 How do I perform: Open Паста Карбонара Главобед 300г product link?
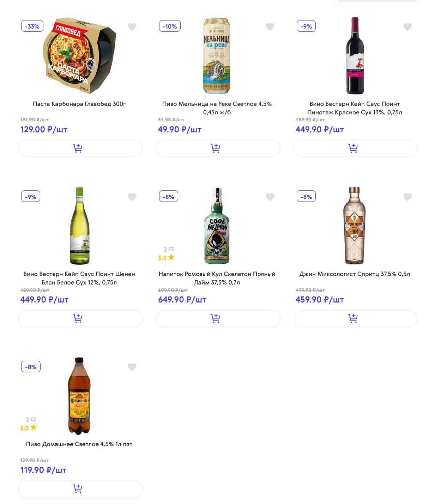click(79, 104)
